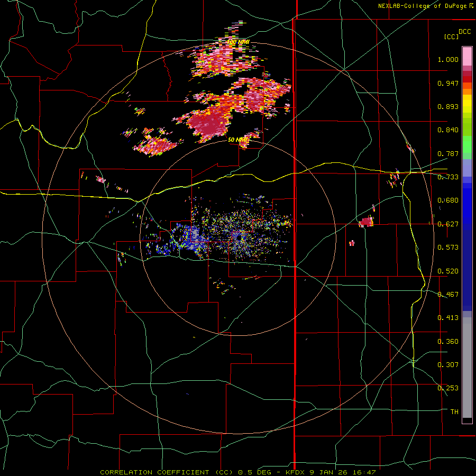The image size is (476, 476).
Task: Click the 0.467 scale value
Action: click(x=448, y=295)
